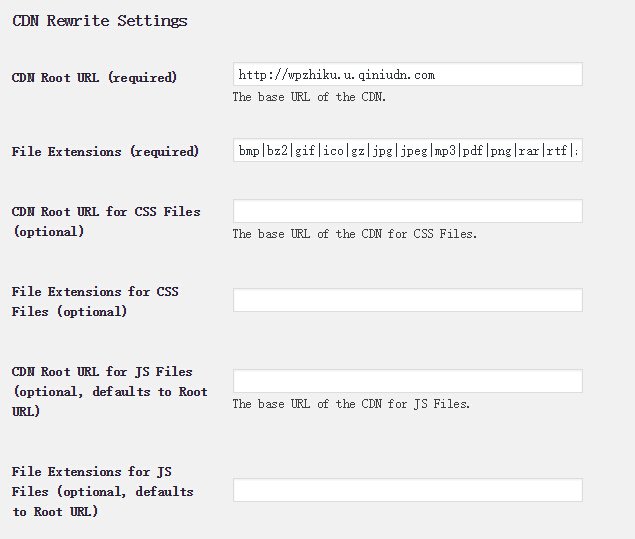The image size is (635, 539).
Task: Select the CDN Root URL for CSS Files field
Action: click(407, 211)
